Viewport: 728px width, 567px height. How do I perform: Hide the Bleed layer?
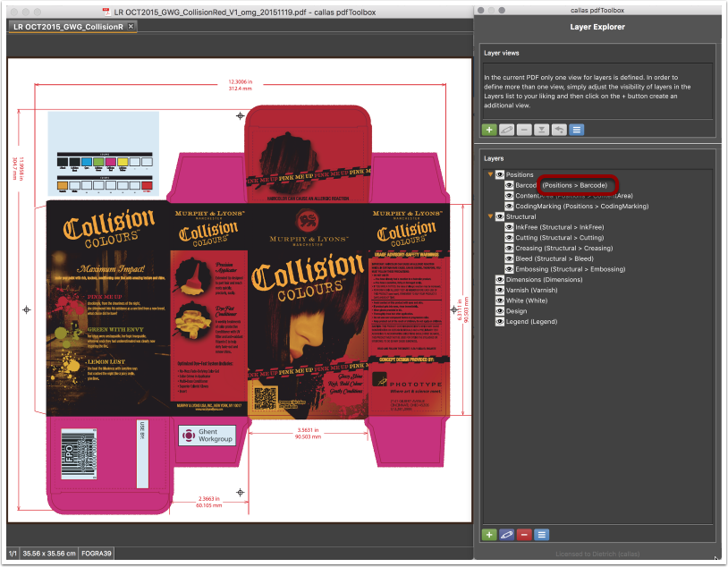(509, 258)
